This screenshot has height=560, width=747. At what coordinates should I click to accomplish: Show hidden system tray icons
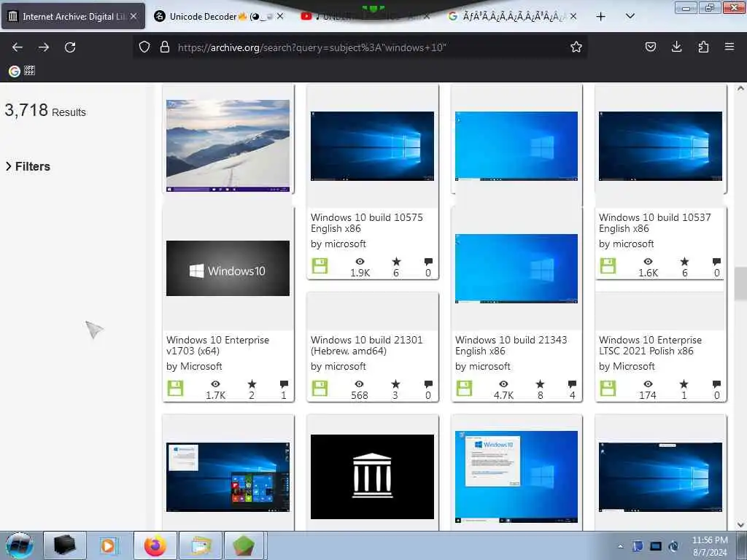point(620,547)
